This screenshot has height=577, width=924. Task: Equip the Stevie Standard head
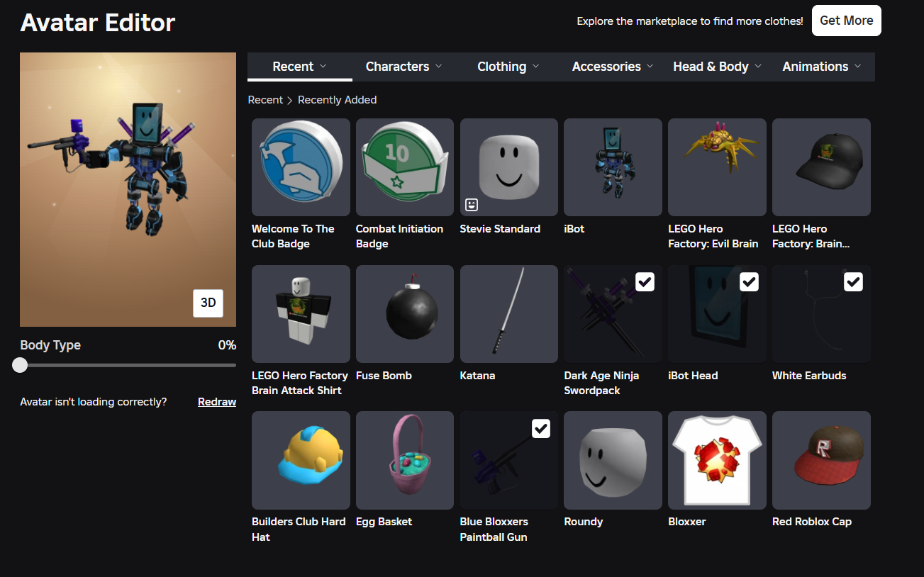pos(509,167)
